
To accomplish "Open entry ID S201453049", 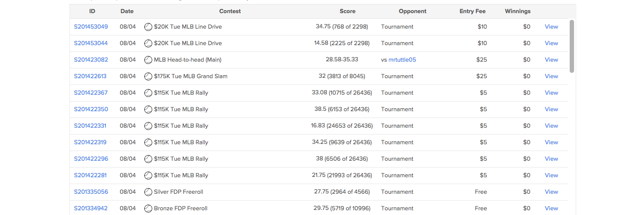I will click(91, 27).
